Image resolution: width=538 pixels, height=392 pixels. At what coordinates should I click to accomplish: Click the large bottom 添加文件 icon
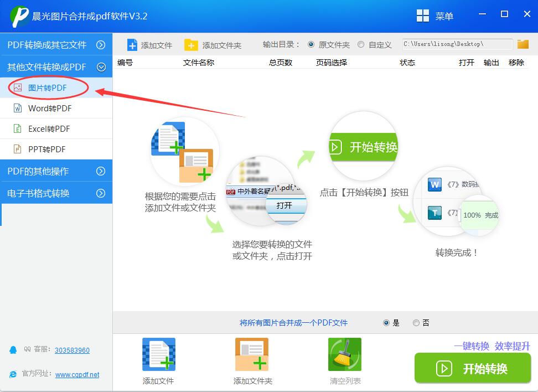pyautogui.click(x=159, y=354)
